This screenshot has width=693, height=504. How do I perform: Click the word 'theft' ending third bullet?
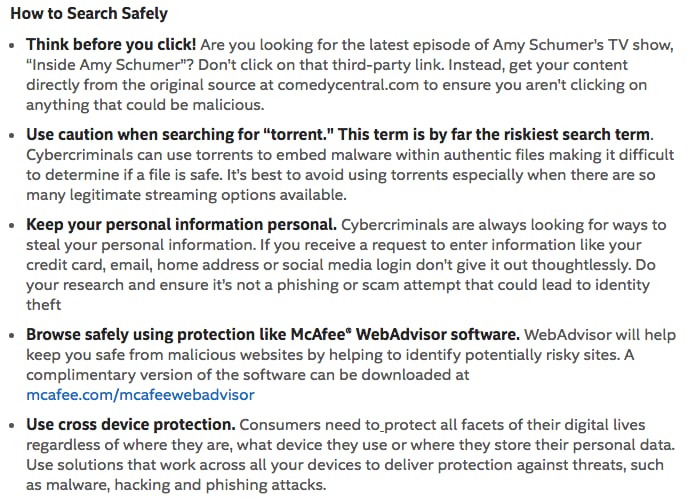coord(43,305)
